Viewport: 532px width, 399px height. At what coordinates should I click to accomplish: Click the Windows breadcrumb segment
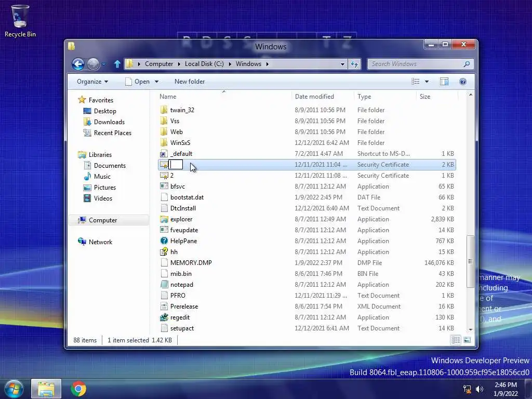[x=248, y=64]
